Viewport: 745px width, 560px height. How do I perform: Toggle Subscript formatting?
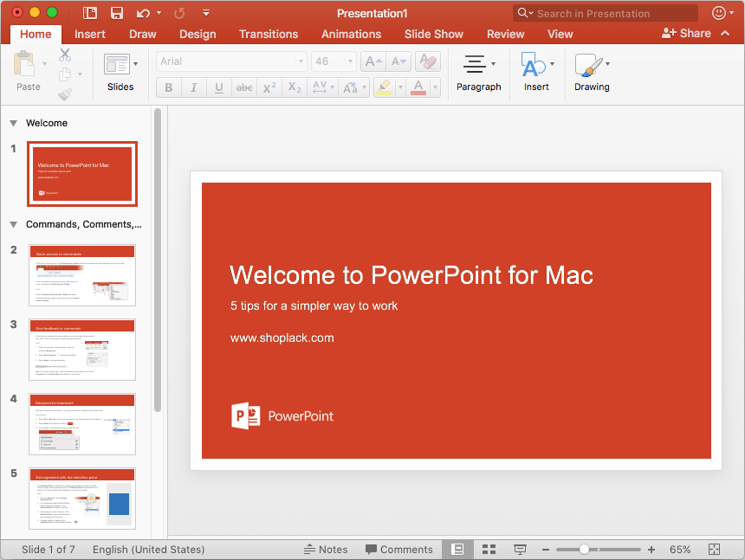[x=295, y=87]
